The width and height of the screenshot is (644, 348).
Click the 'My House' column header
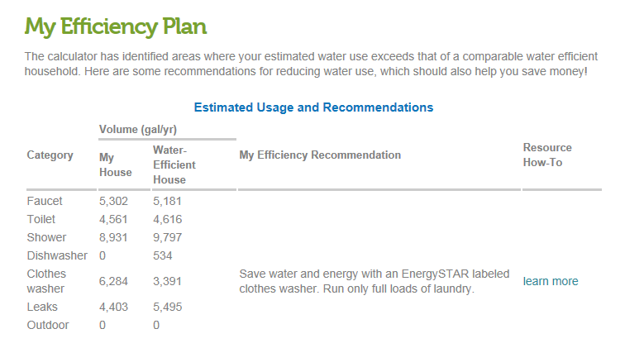pyautogui.click(x=115, y=164)
